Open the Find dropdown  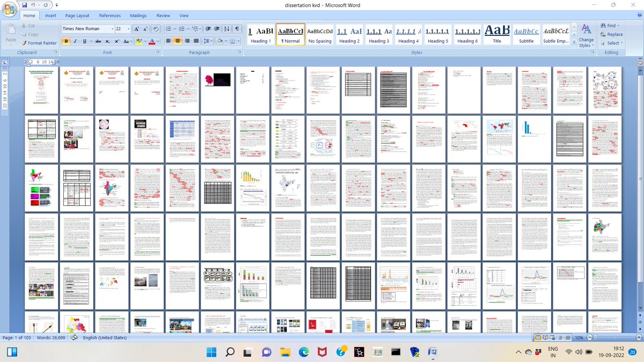[619, 26]
